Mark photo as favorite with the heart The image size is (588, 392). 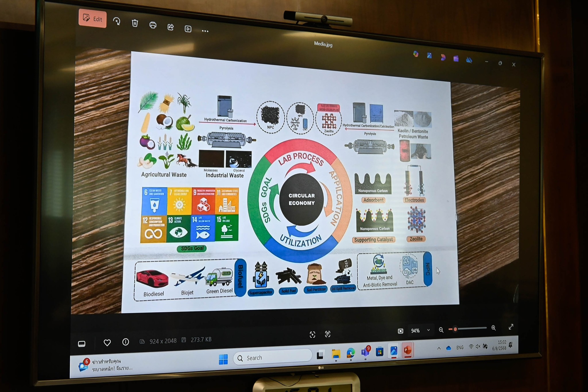pyautogui.click(x=107, y=342)
